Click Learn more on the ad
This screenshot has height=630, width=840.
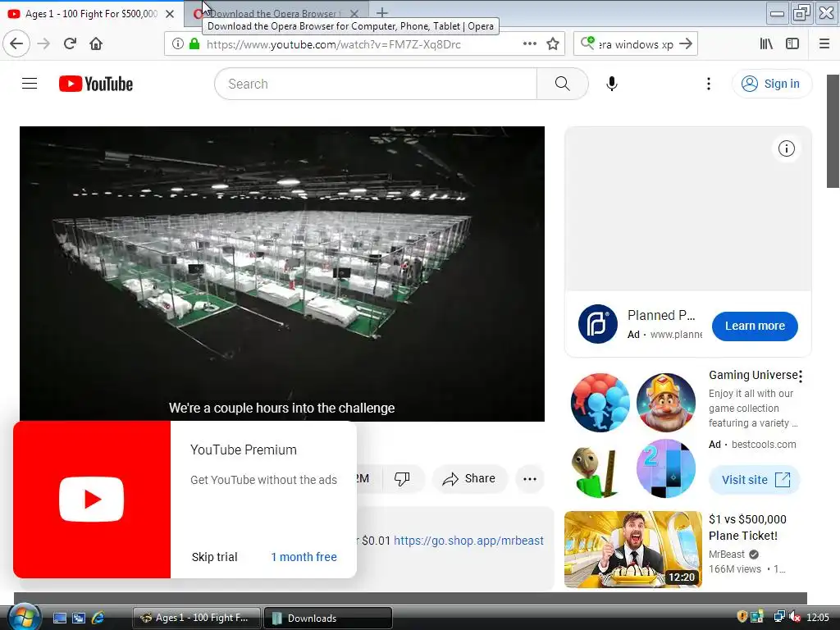click(755, 326)
